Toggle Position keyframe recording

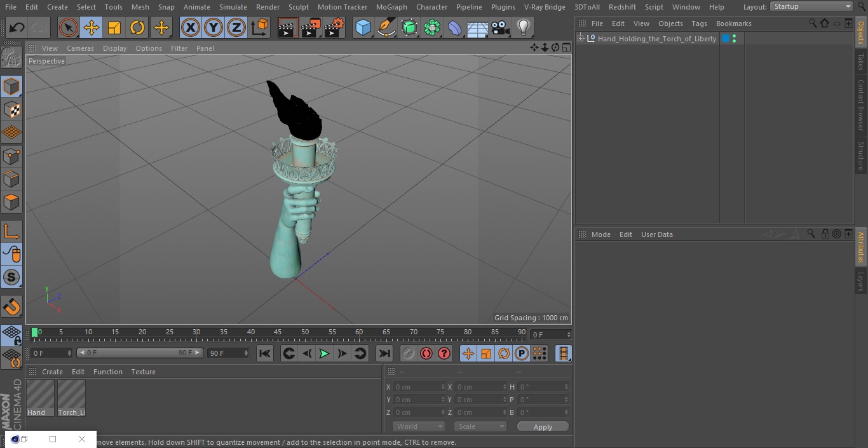click(468, 353)
